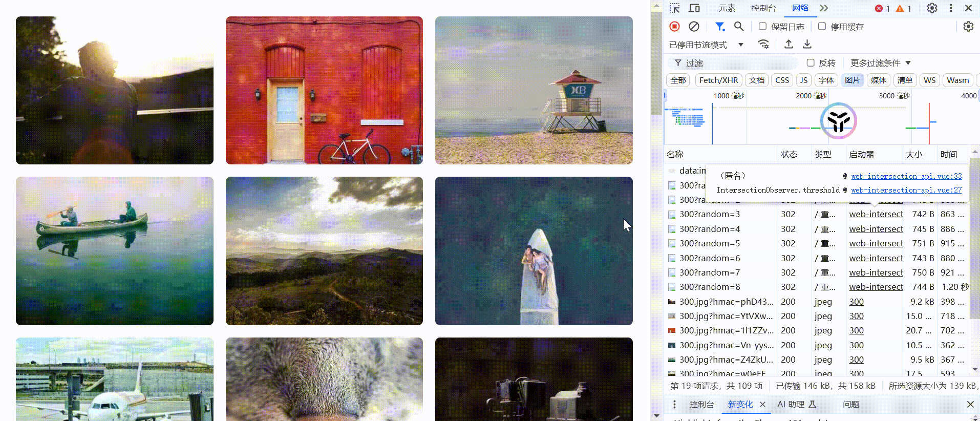
Task: Sort by 名称 column header
Action: [x=721, y=154]
